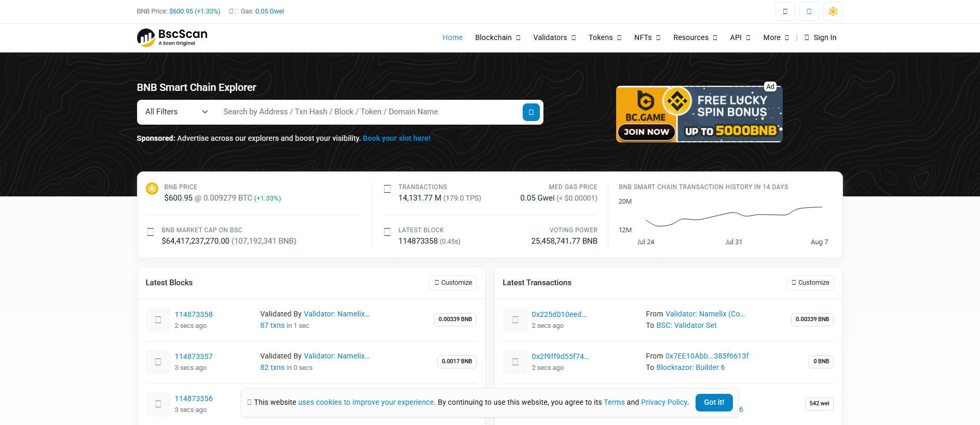Image resolution: width=980 pixels, height=425 pixels.
Task: Open block 114873358 in Latest Blocks
Action: point(194,314)
